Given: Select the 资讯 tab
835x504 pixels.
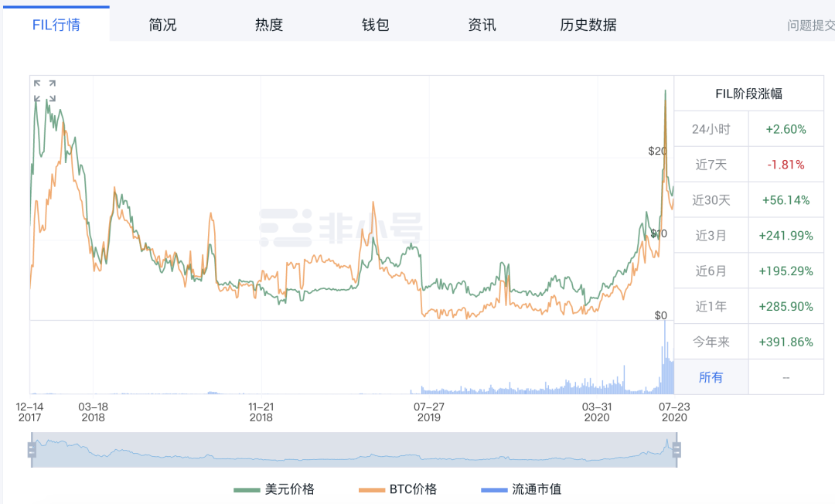Looking at the screenshot, I should pos(482,25).
